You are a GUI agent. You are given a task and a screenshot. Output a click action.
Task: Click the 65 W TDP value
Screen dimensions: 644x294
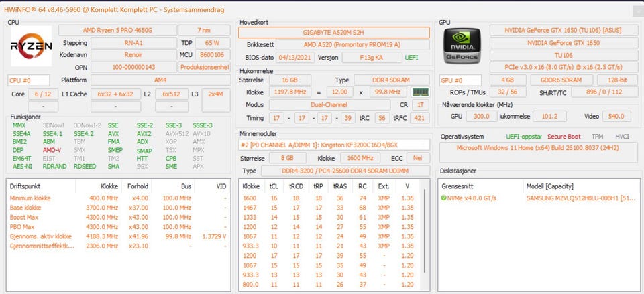pos(213,43)
